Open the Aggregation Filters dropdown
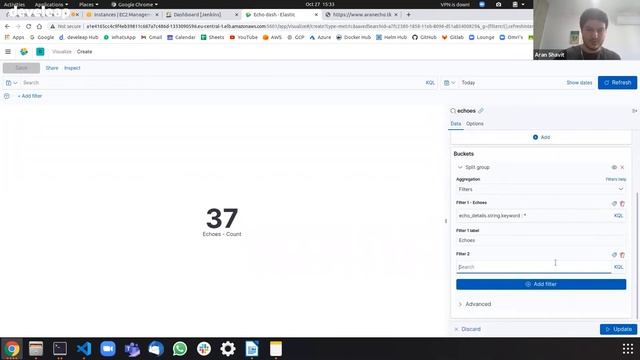This screenshot has height=360, width=640. point(541,189)
